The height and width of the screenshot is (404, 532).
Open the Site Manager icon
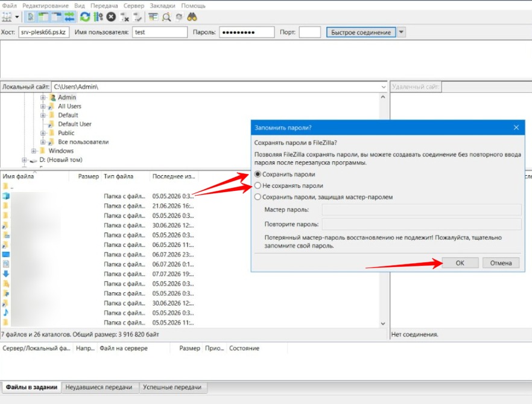pos(7,17)
